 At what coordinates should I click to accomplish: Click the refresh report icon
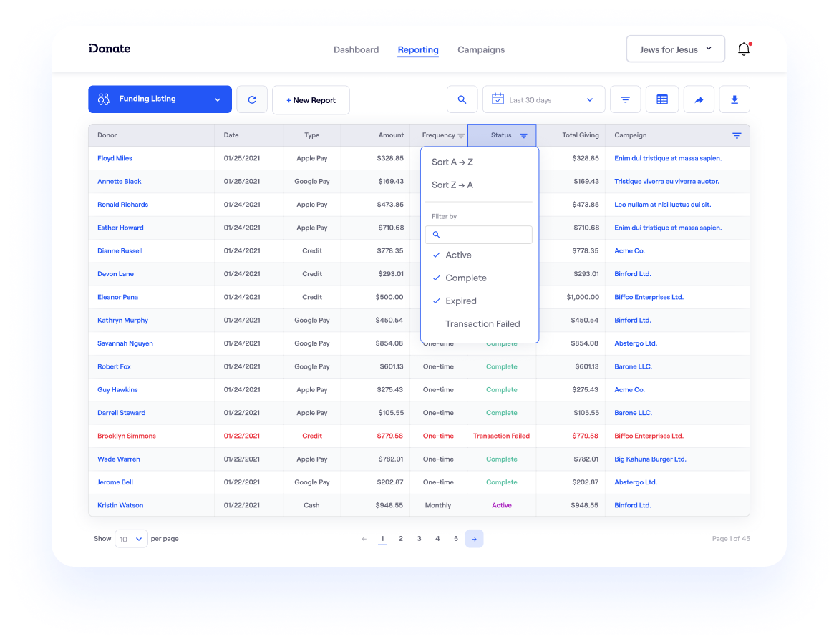(x=252, y=99)
